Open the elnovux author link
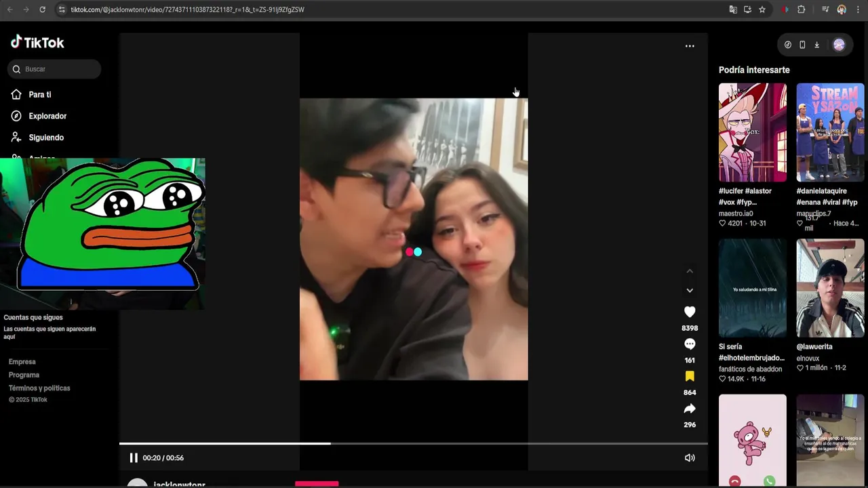 click(808, 359)
